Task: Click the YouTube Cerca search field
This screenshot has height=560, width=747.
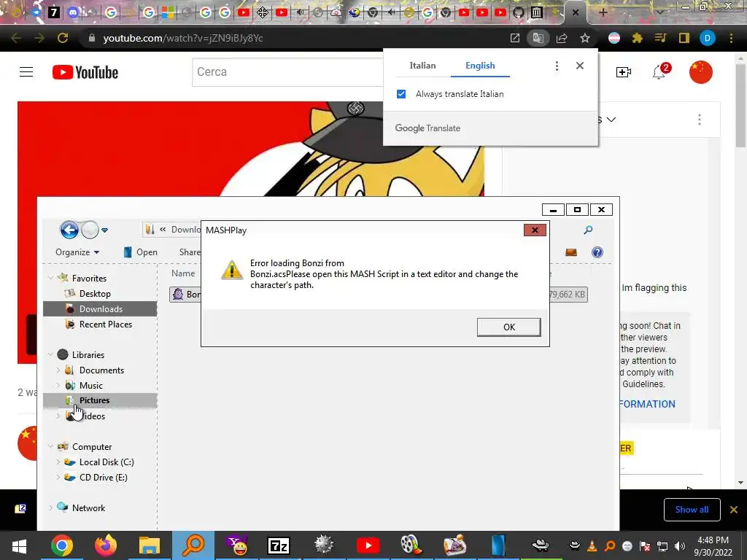Action: click(287, 72)
